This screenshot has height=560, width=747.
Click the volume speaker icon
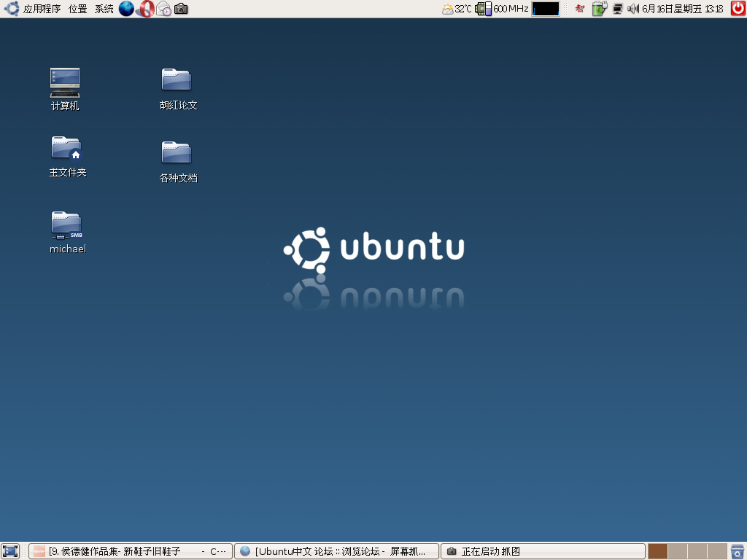[x=632, y=9]
